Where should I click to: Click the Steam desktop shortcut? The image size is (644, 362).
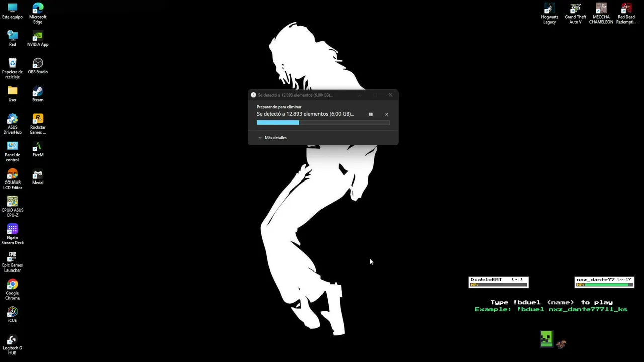click(x=38, y=94)
